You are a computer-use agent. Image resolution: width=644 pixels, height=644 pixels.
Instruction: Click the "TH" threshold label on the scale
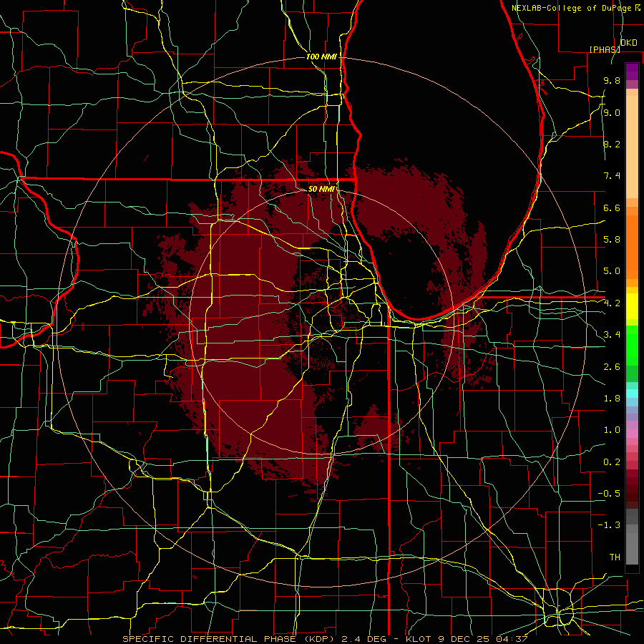pyautogui.click(x=615, y=557)
